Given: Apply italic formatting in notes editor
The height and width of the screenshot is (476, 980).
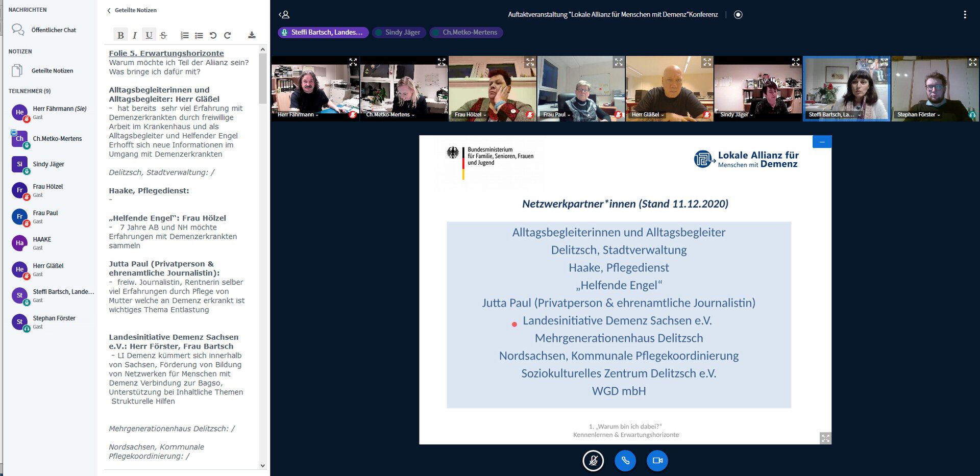Looking at the screenshot, I should (x=134, y=35).
